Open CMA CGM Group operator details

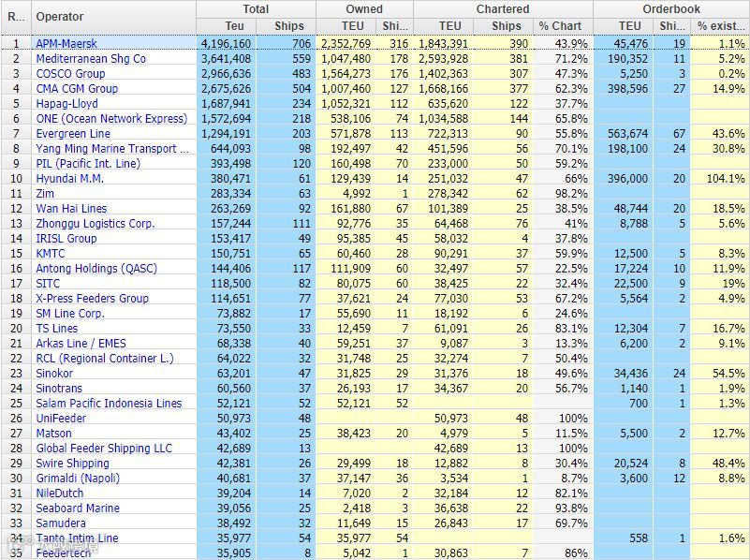pyautogui.click(x=77, y=88)
